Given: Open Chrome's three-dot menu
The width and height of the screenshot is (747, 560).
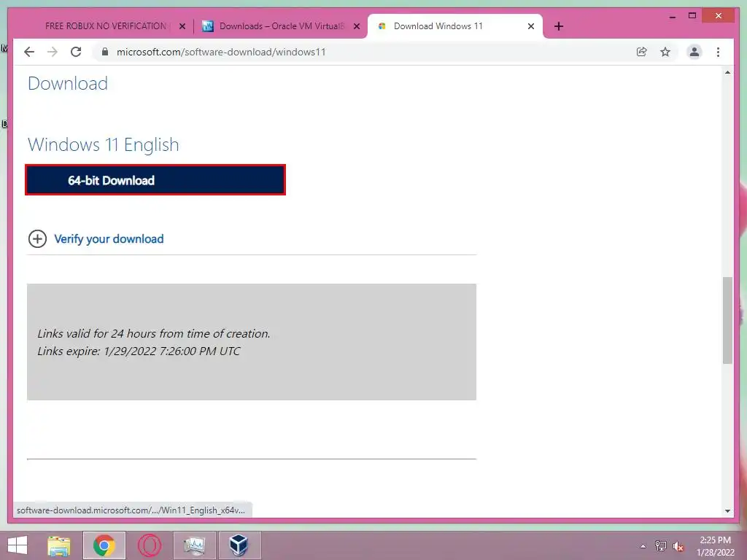Looking at the screenshot, I should point(718,52).
